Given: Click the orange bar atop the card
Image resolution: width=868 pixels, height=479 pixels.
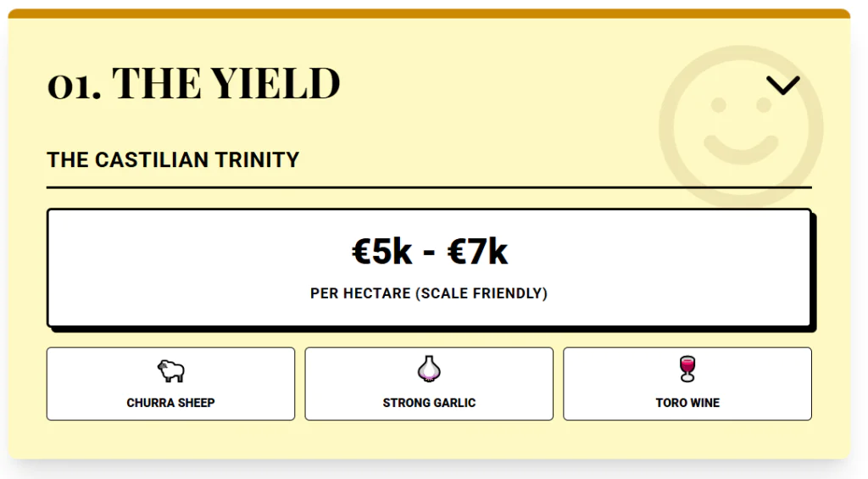Looking at the screenshot, I should click(x=429, y=14).
